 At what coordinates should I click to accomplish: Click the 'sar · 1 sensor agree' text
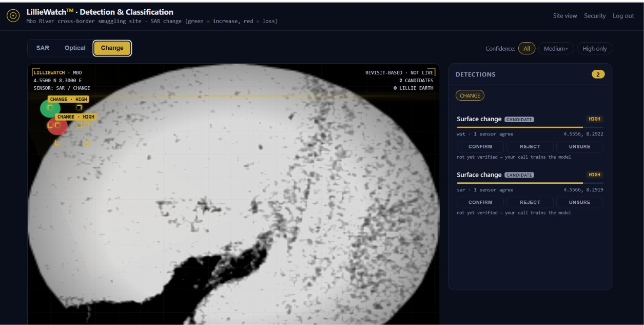pyautogui.click(x=485, y=190)
